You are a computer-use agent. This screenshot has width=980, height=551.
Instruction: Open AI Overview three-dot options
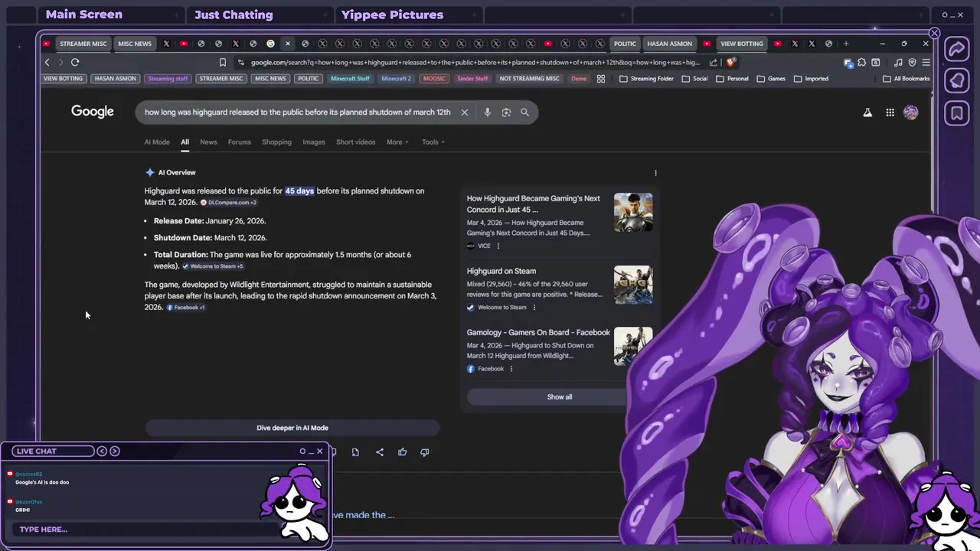coord(655,173)
